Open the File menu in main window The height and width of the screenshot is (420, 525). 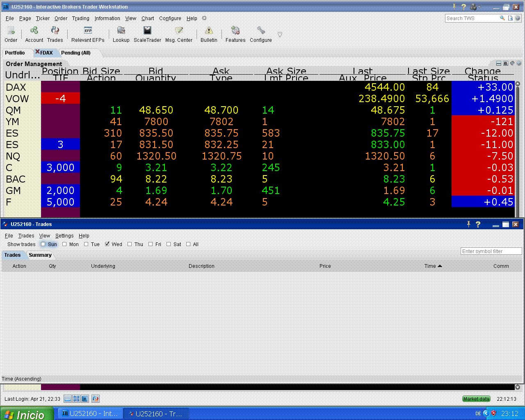tap(10, 18)
